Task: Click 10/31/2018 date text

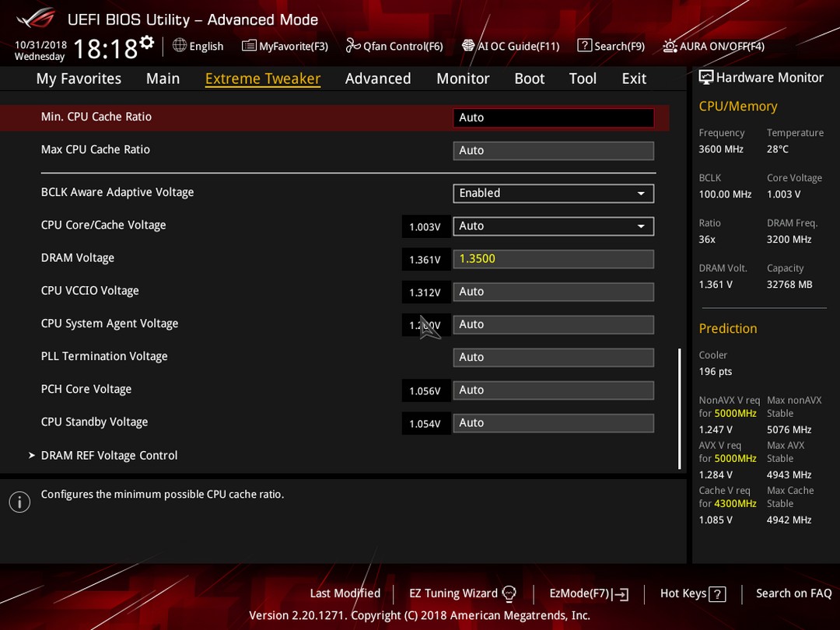Action: tap(40, 44)
